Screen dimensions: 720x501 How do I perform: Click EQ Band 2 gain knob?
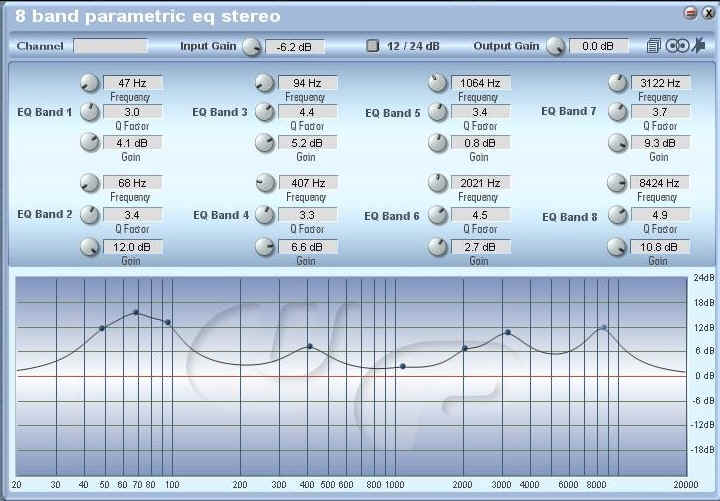[x=90, y=247]
